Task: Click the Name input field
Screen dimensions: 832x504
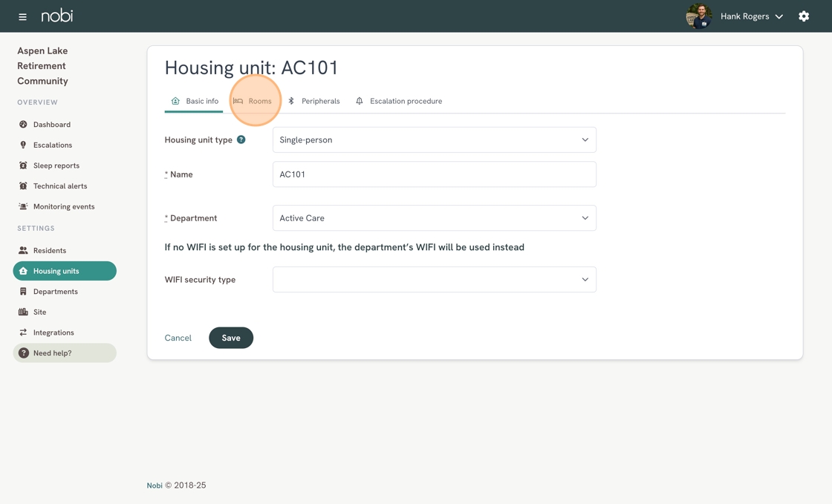Action: click(434, 174)
